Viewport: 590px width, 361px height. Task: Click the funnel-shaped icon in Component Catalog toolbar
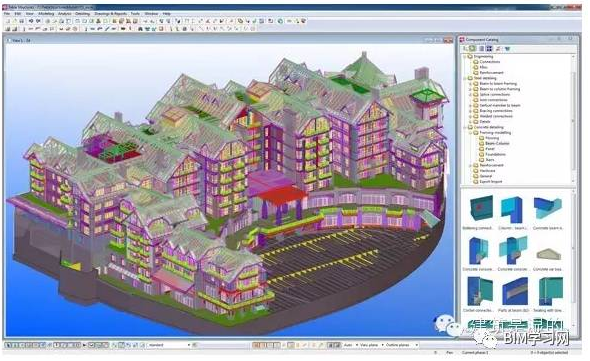pos(507,49)
